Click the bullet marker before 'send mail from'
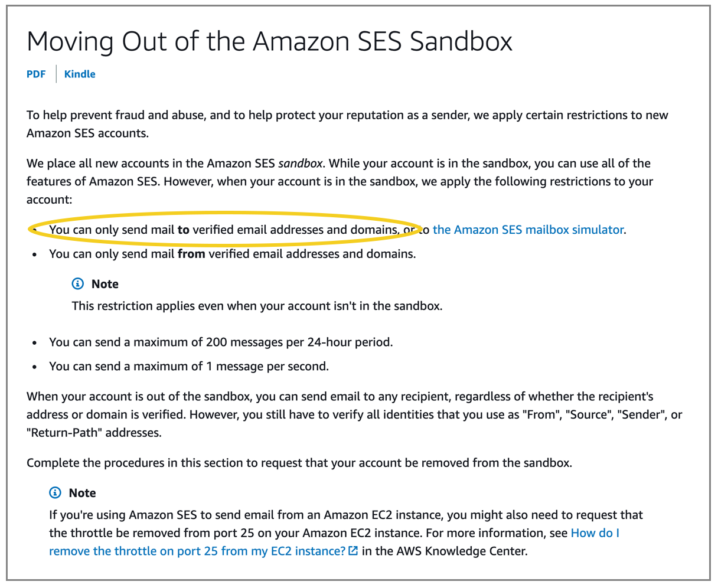Viewport: 718px width, 588px height. coord(35,254)
